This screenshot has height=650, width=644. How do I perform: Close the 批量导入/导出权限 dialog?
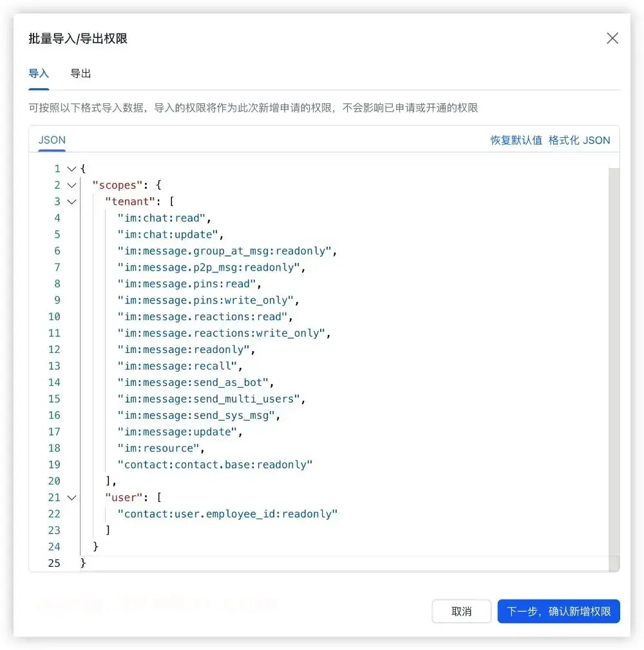[x=612, y=38]
